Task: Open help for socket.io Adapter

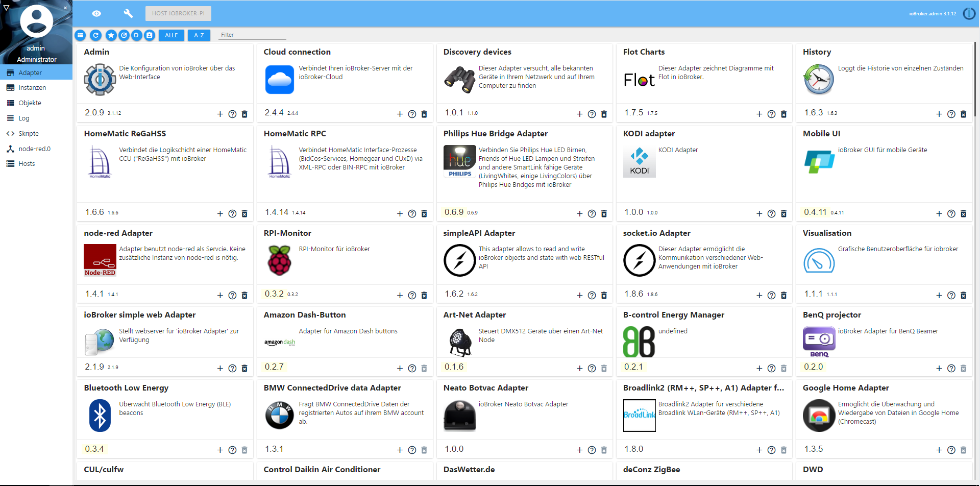Action: coord(771,295)
